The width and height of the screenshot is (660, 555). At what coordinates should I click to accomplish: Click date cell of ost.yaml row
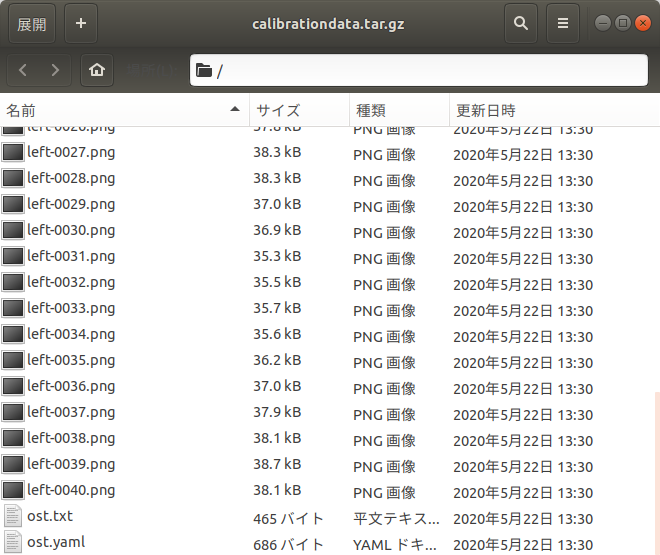(x=523, y=545)
